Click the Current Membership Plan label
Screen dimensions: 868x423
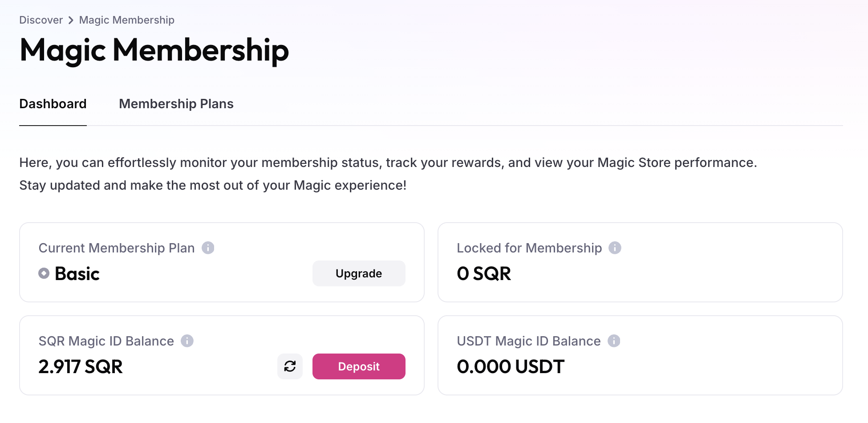(x=117, y=248)
